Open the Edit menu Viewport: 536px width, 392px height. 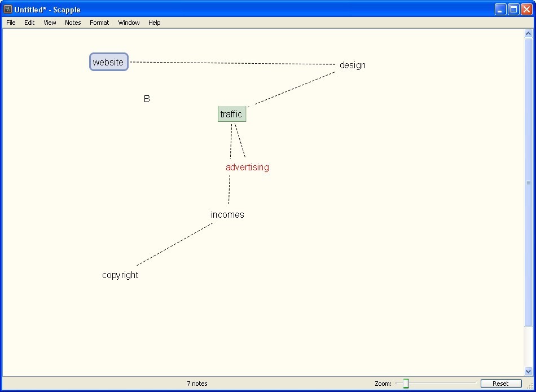pyautogui.click(x=29, y=23)
